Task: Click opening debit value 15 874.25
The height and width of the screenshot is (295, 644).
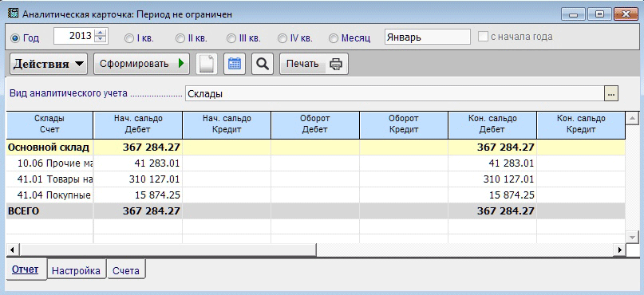Action: [x=157, y=195]
